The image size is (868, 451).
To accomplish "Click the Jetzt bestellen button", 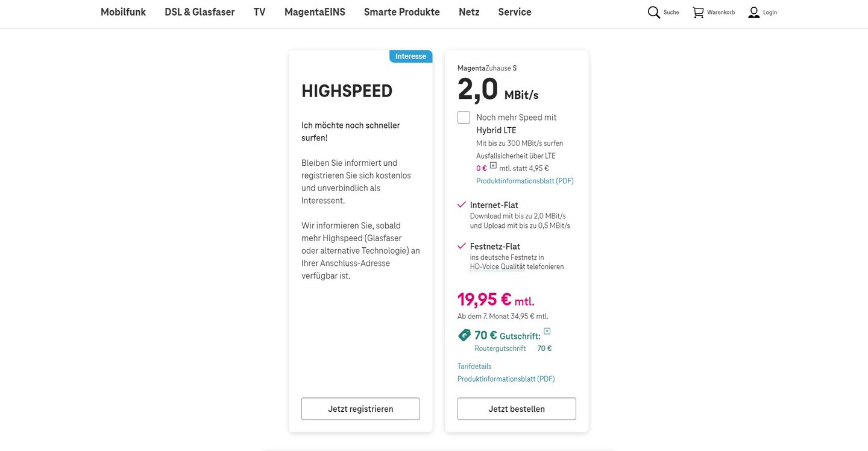I will pos(516,409).
